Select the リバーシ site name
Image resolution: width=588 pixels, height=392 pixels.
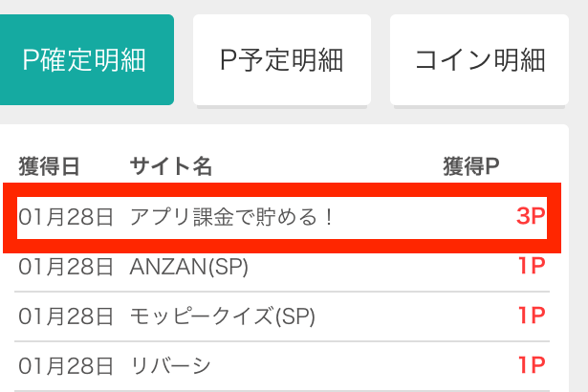coord(170,365)
